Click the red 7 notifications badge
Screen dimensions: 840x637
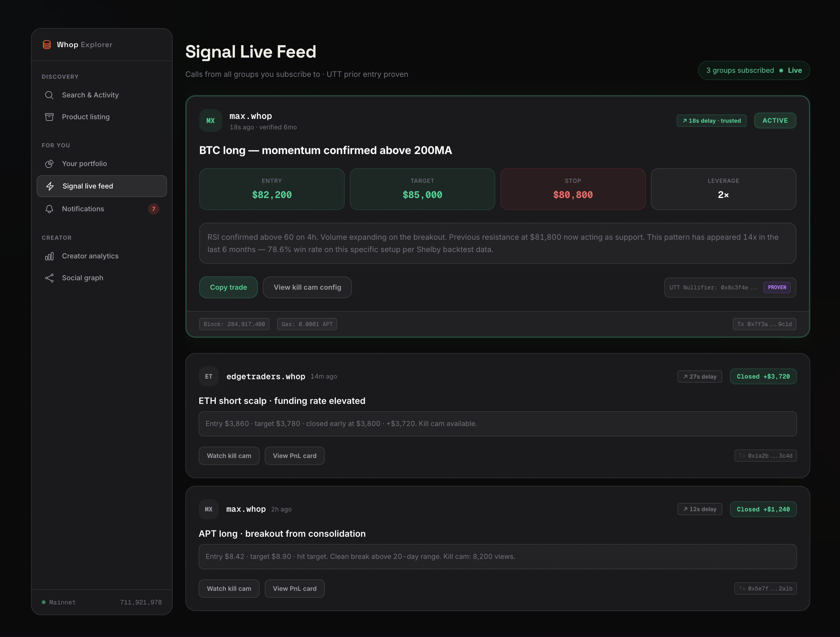coord(153,209)
